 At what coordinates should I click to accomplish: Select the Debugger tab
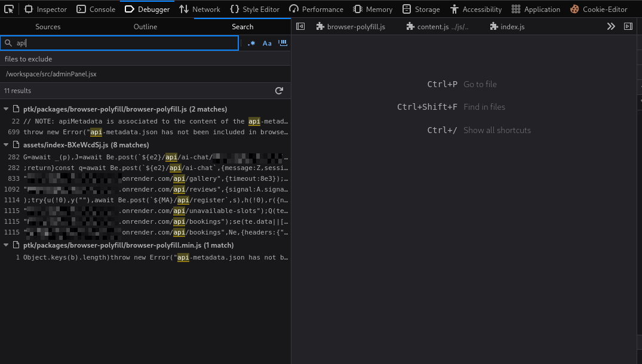[148, 9]
